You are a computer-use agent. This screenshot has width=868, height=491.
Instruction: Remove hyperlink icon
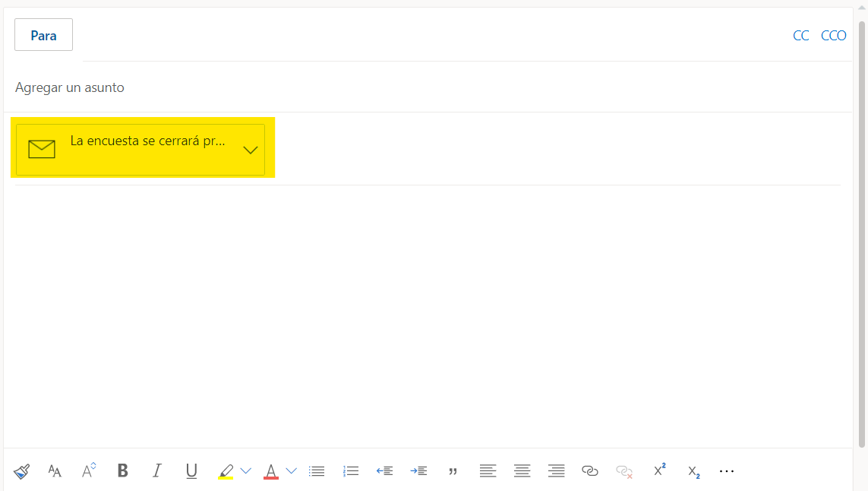624,471
